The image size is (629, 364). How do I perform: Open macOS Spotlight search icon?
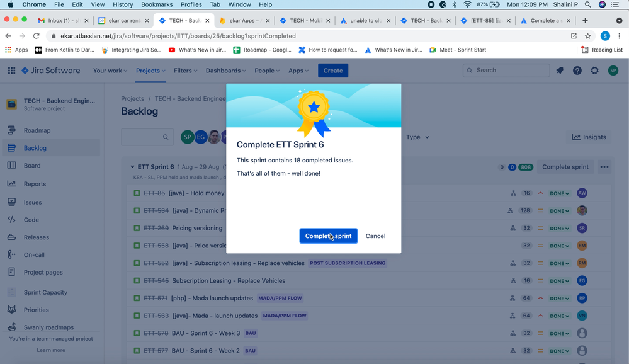click(587, 4)
